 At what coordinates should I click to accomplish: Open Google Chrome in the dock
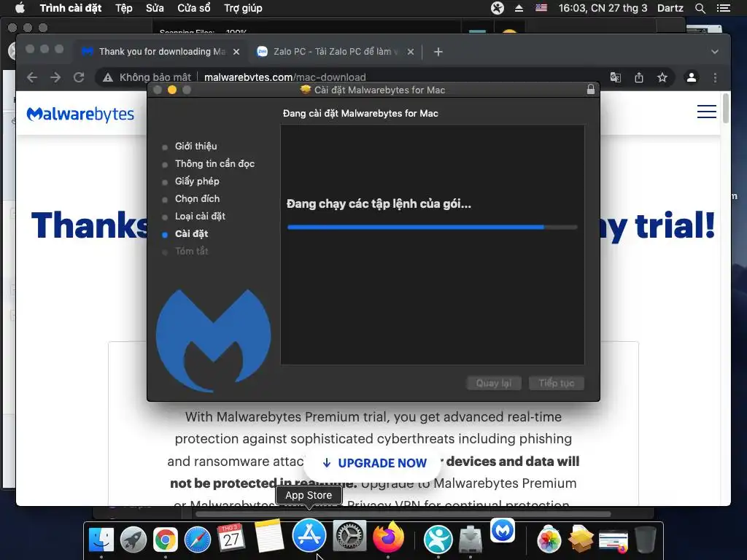[x=166, y=540]
